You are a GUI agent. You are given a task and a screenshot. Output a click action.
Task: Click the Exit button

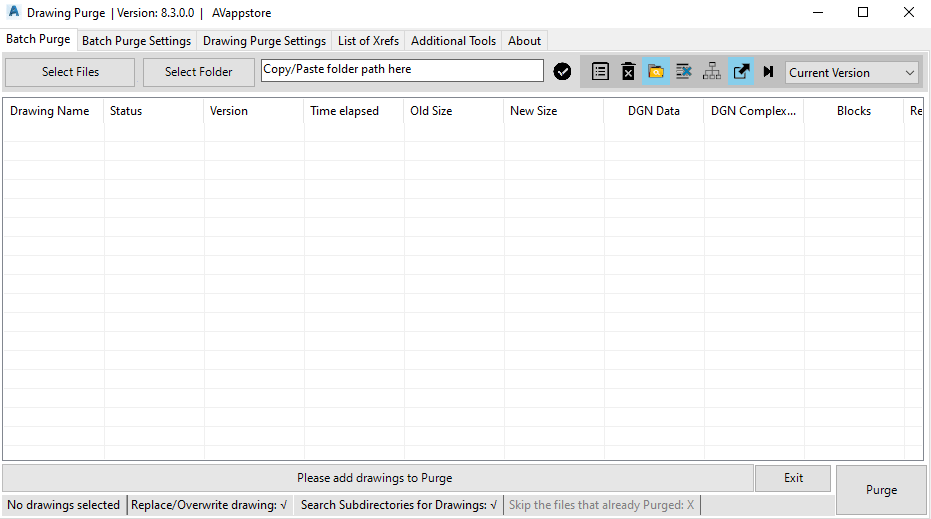pyautogui.click(x=793, y=478)
